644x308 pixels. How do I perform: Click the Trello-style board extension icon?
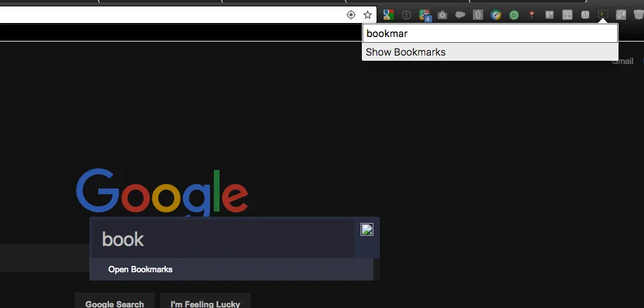tap(549, 15)
